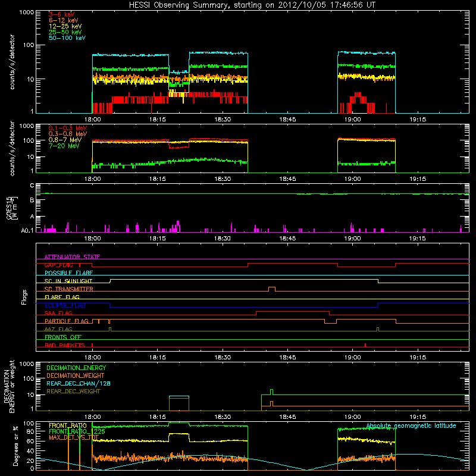Click the 0.8-7 MeV legend entry

(65, 140)
